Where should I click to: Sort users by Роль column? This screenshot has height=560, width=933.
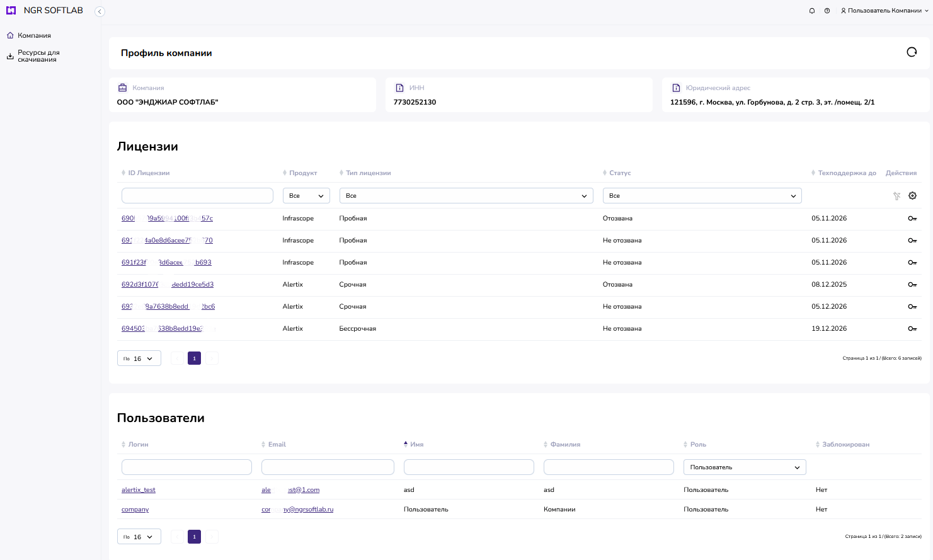click(x=695, y=445)
